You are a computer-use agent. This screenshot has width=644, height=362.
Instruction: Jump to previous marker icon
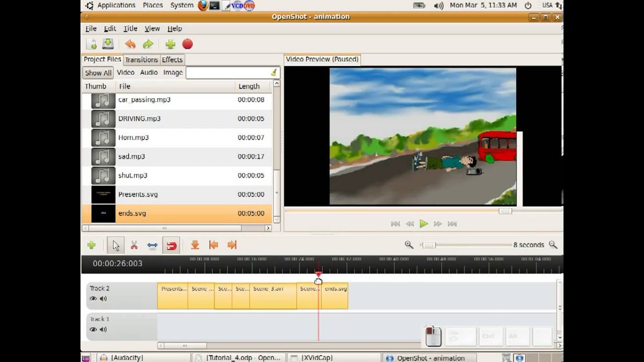(213, 245)
